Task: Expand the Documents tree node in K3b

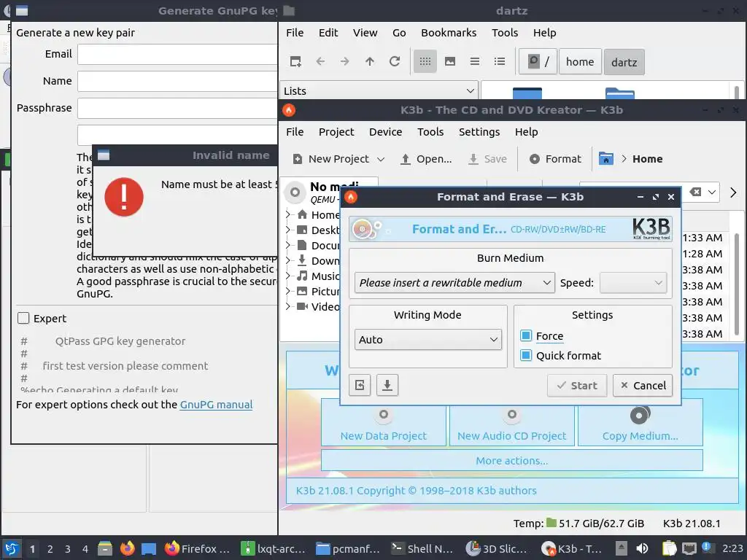Action: (x=287, y=245)
